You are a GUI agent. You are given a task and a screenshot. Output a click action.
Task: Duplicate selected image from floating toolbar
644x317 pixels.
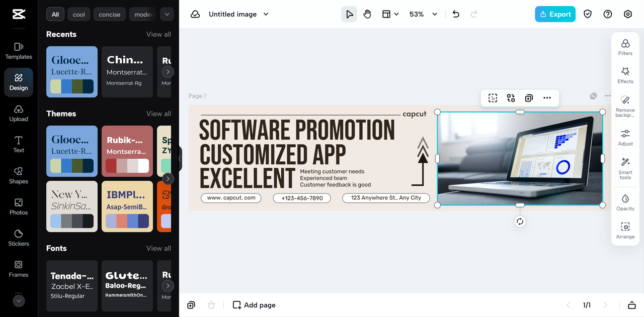point(529,98)
